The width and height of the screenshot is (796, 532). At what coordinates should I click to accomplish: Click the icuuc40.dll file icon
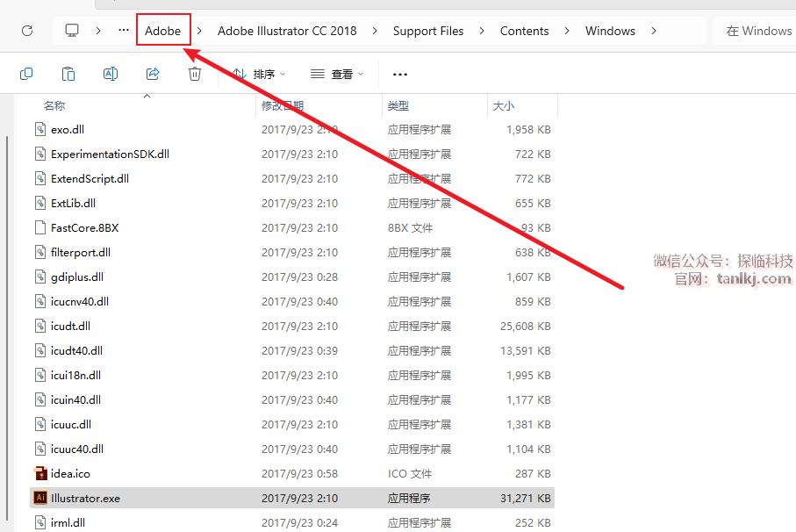tap(40, 449)
